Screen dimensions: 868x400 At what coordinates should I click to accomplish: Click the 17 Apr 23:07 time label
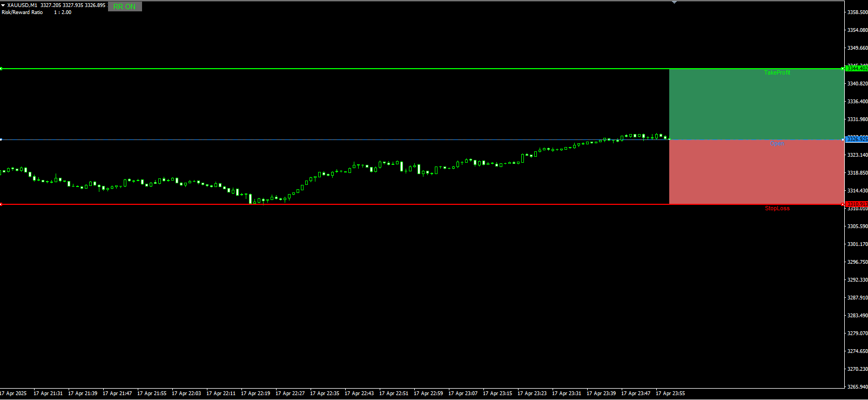coord(463,394)
